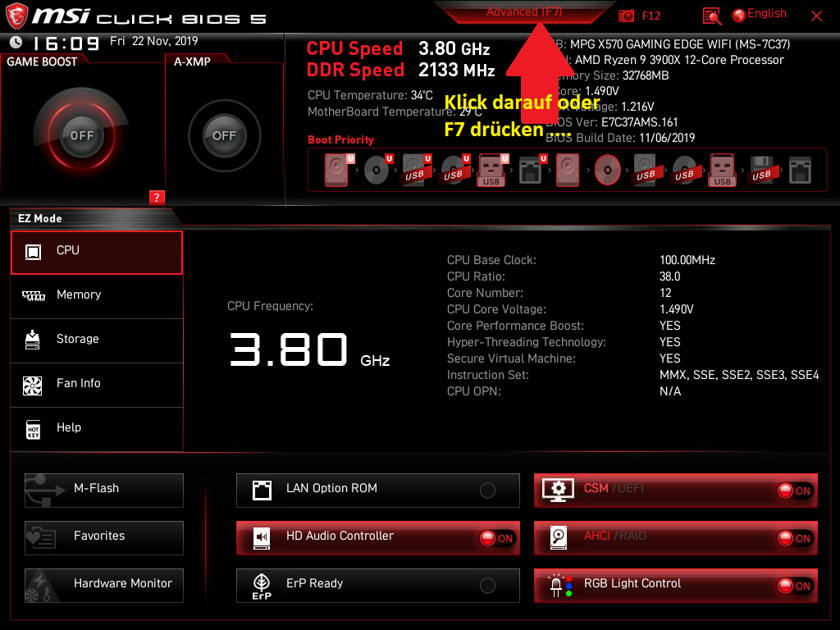Click the MSI dragon shield logo

pyautogui.click(x=16, y=16)
